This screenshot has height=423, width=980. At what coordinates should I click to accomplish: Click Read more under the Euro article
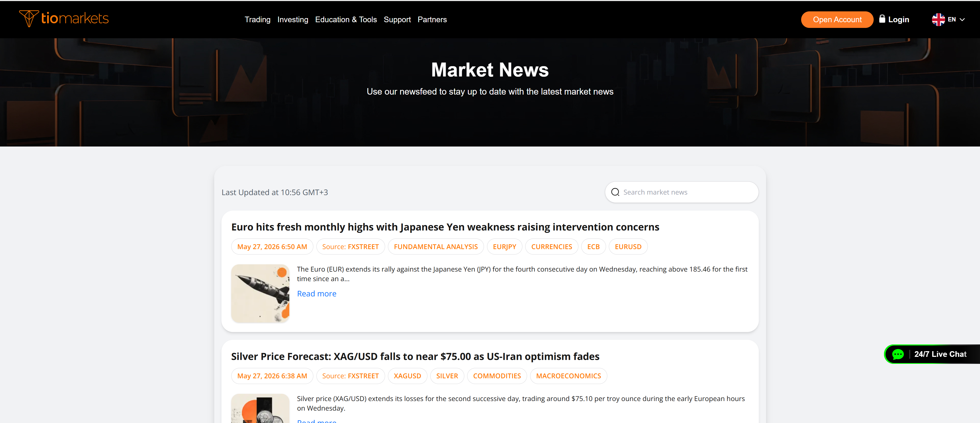tap(316, 294)
